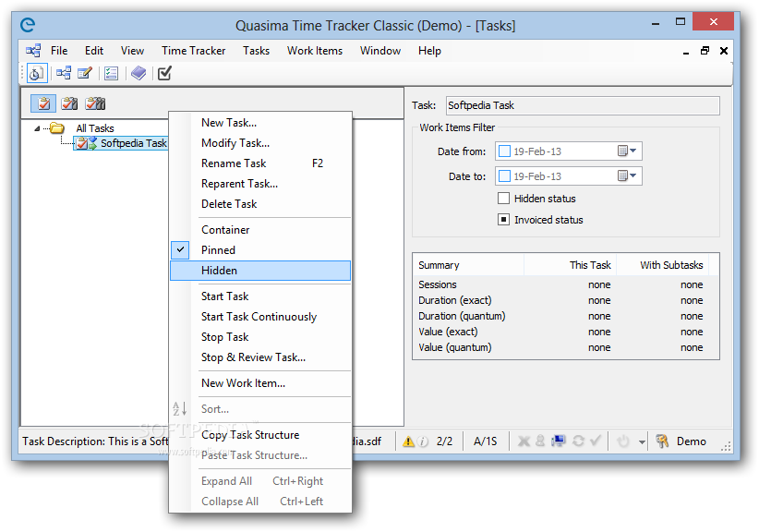Choose New Work Item... from context menu
Image resolution: width=759 pixels, height=532 pixels.
pos(260,383)
